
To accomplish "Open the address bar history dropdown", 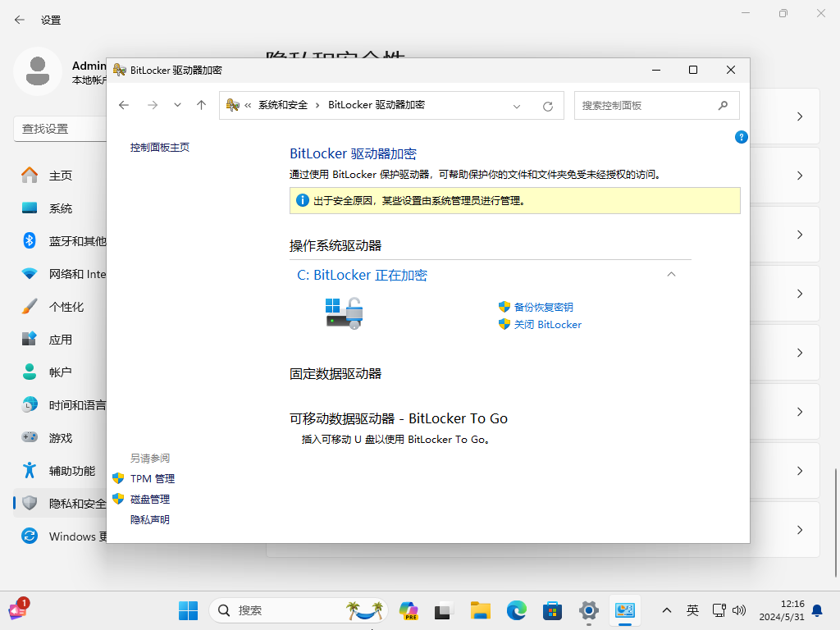I will (x=517, y=106).
